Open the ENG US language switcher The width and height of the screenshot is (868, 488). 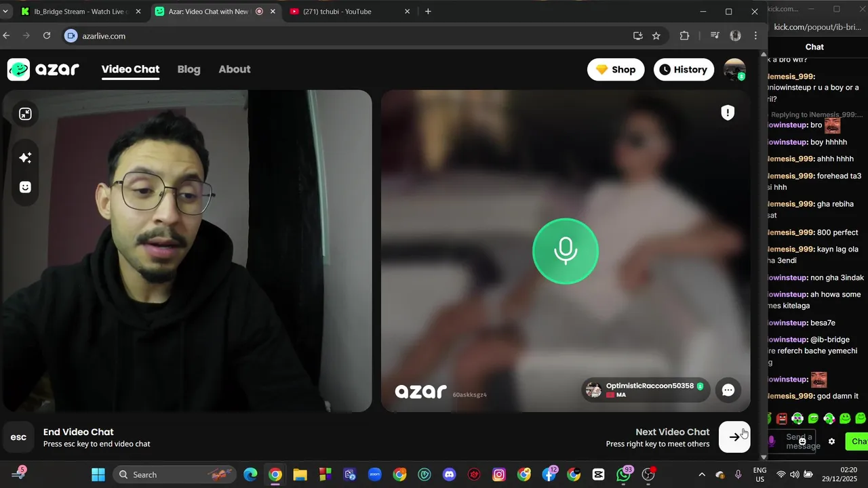[760, 474]
